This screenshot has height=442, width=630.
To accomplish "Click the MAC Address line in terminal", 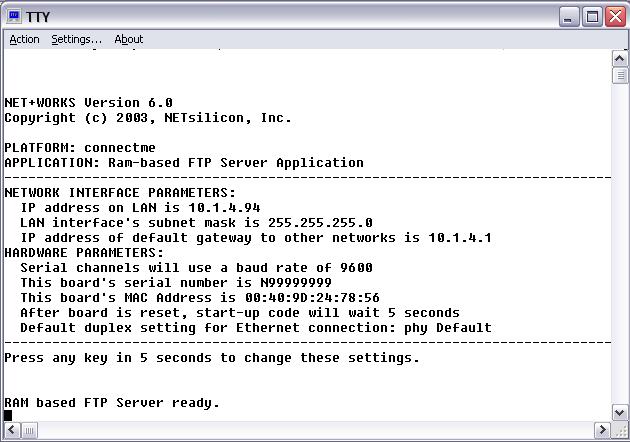I will click(200, 297).
